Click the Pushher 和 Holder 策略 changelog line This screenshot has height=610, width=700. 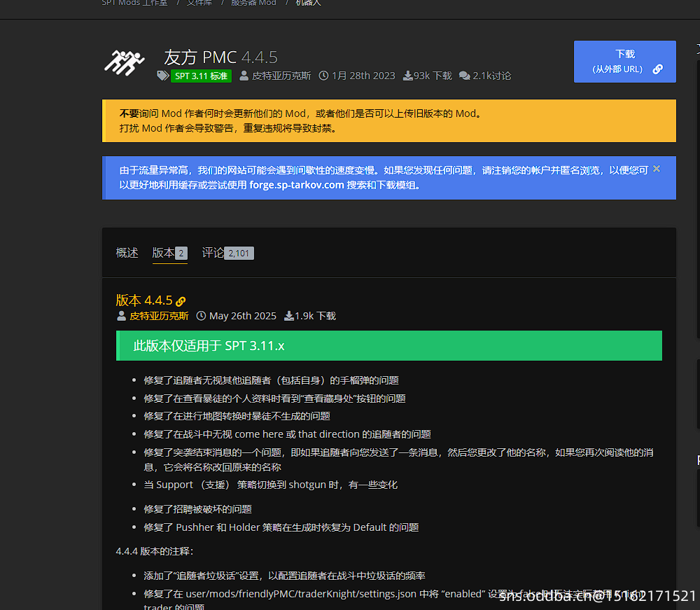pyautogui.click(x=281, y=527)
